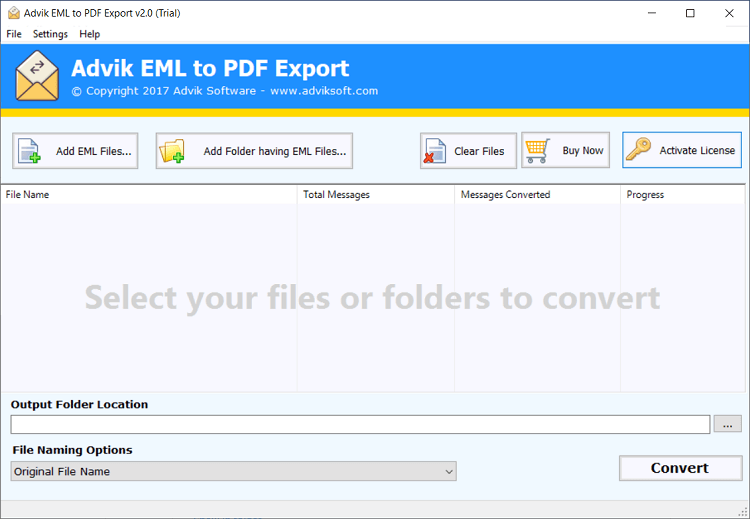The width and height of the screenshot is (750, 519).
Task: Click the www.adviksoft.com text in banner
Action: tap(324, 91)
